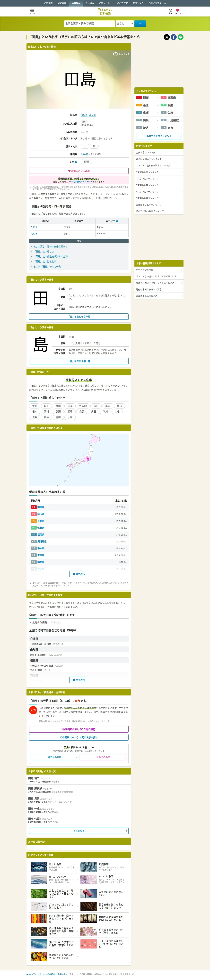The image size is (210, 980).
Task: Open 珍しい名字 feature thumbnail
Action: click(39, 867)
